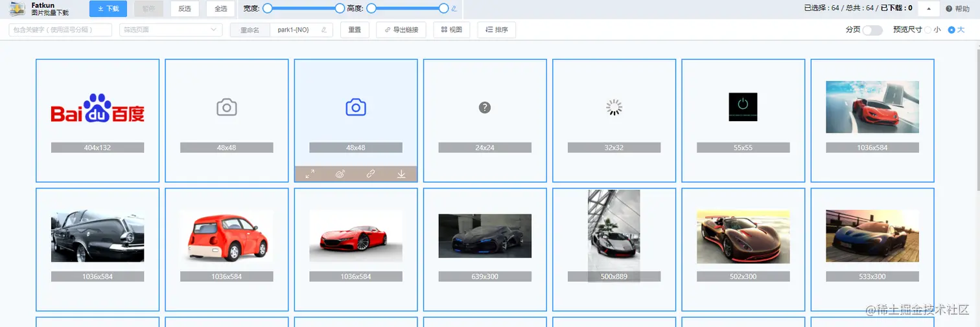Click the 55x55 size label

pos(743,148)
